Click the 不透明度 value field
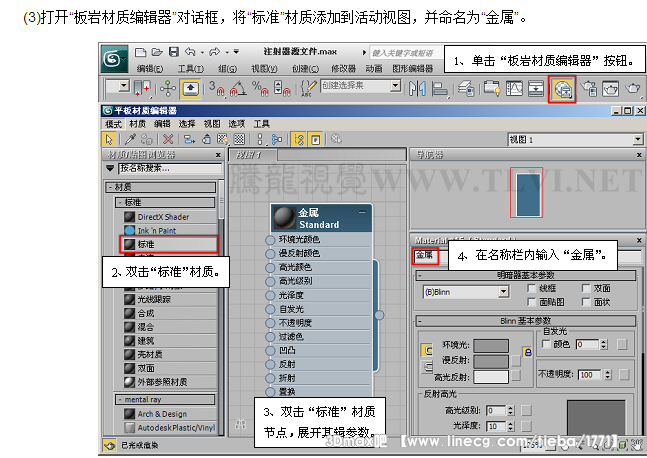This screenshot has height=458, width=647. (x=589, y=375)
